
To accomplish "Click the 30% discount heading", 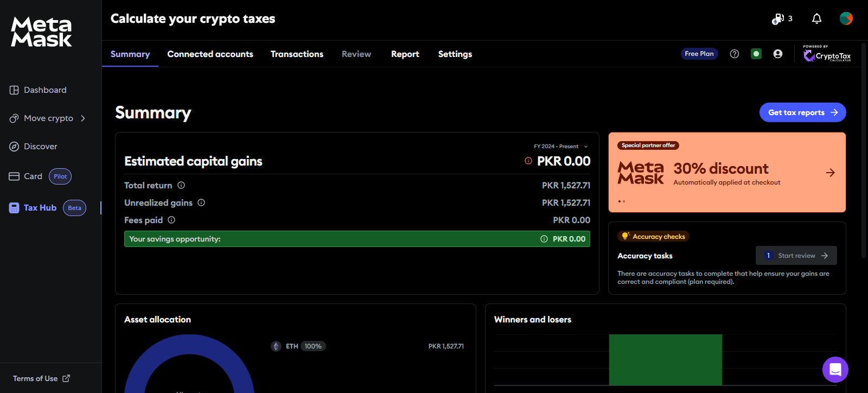I will click(721, 168).
